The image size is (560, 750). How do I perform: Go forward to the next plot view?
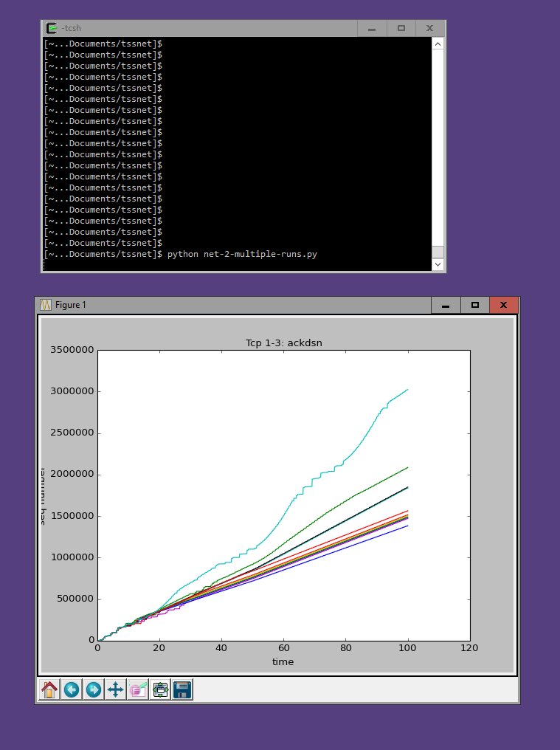click(94, 689)
